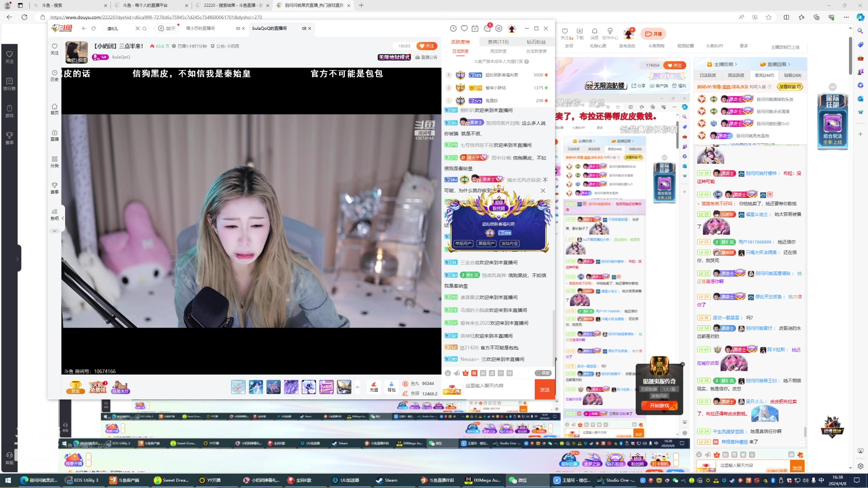Select the 活跃度榜 tab

coord(460,42)
